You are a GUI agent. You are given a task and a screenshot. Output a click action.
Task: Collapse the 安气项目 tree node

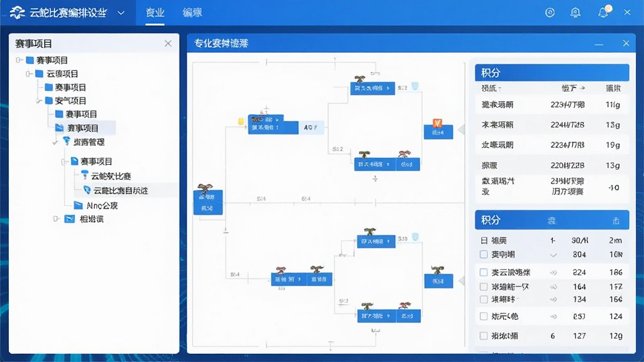coord(38,101)
